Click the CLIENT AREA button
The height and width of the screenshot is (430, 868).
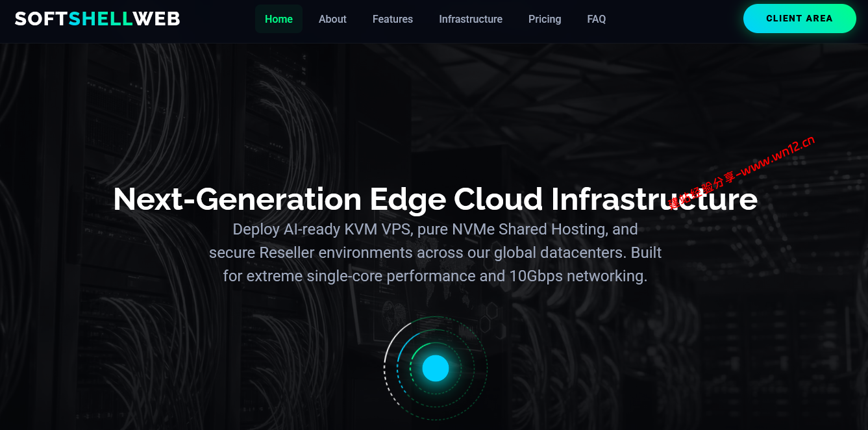pos(800,18)
